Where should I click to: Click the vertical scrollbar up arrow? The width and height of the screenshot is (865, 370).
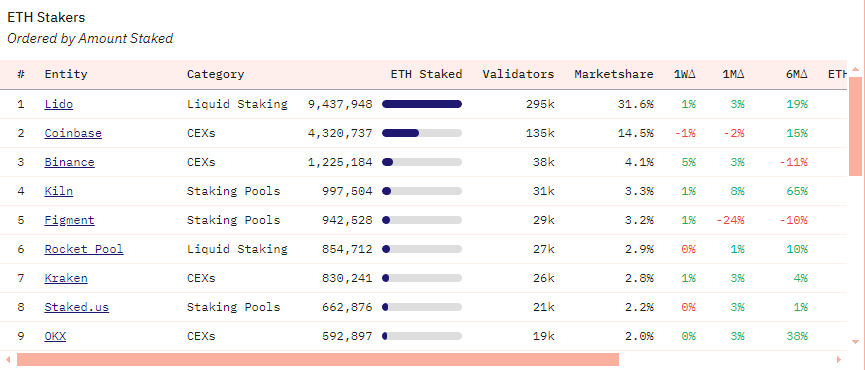(856, 69)
